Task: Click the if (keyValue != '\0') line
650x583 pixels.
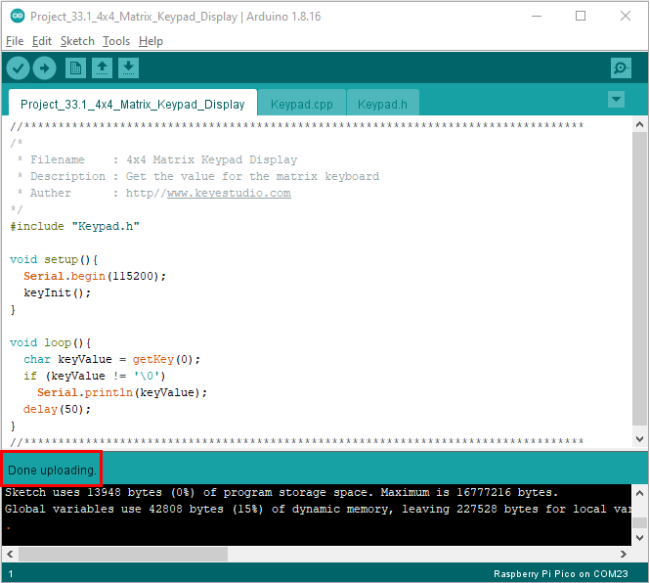Action: pyautogui.click(x=95, y=376)
